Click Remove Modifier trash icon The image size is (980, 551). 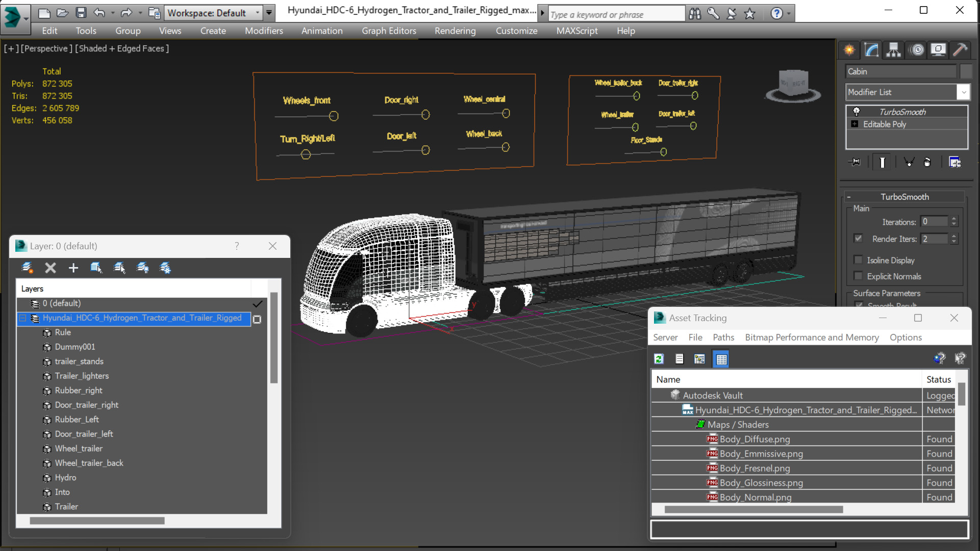(x=927, y=162)
